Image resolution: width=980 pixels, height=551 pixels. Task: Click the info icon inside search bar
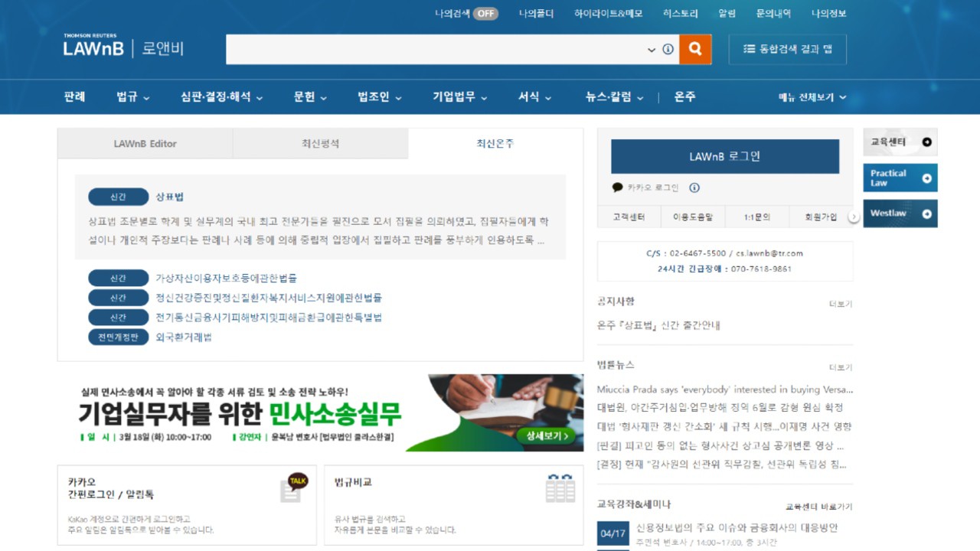pos(668,49)
